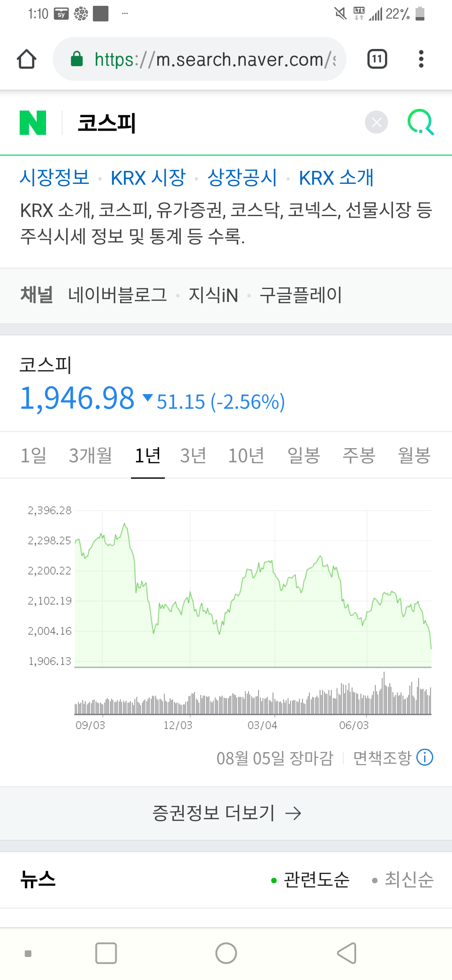Clear the search query with the X icon
Viewport: 452px width, 980px height.
[376, 122]
